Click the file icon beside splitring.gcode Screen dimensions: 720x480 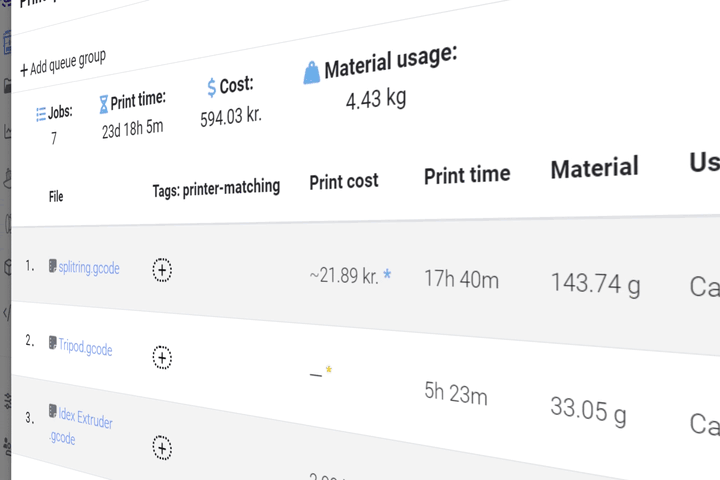(x=53, y=266)
